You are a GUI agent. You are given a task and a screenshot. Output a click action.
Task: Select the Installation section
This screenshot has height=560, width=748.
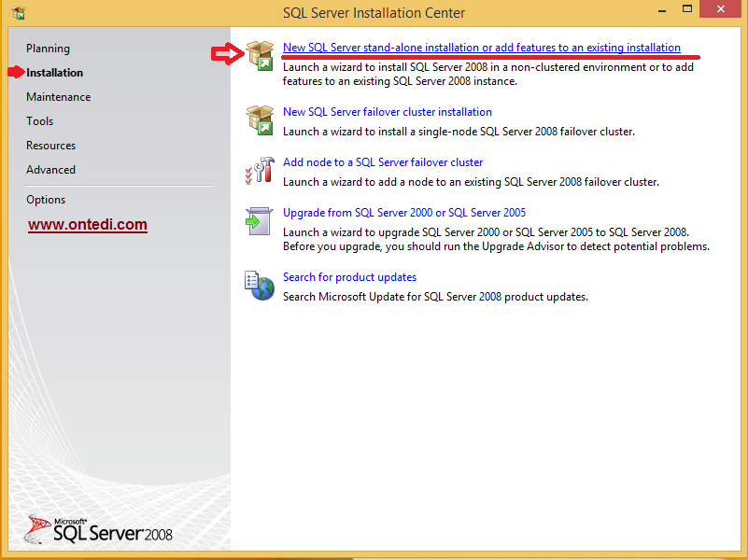55,73
